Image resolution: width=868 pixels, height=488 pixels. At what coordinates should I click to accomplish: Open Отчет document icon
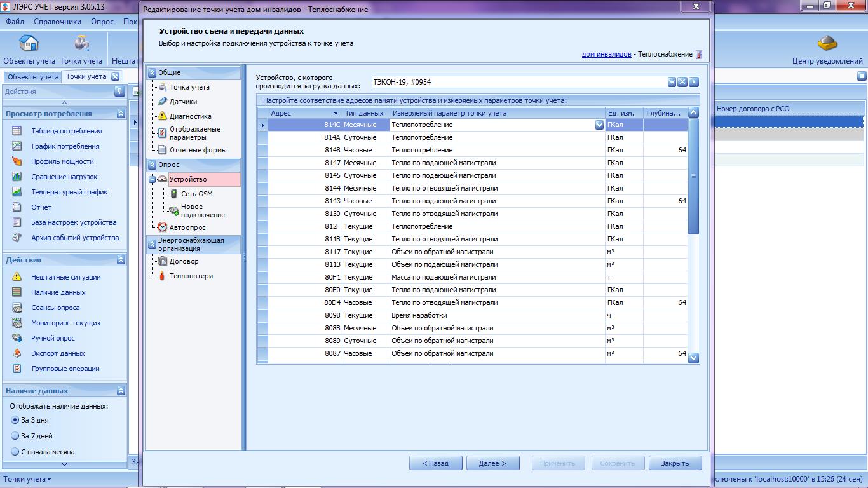(x=18, y=207)
